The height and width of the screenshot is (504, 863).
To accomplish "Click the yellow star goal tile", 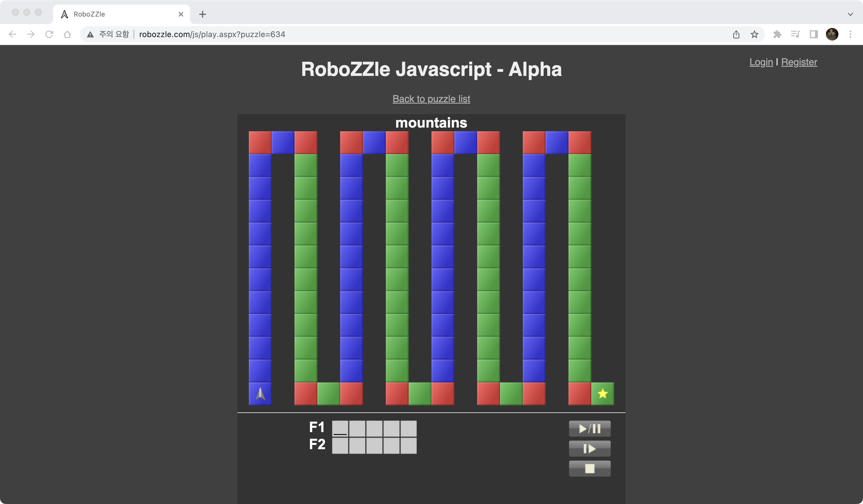I will pos(602,394).
